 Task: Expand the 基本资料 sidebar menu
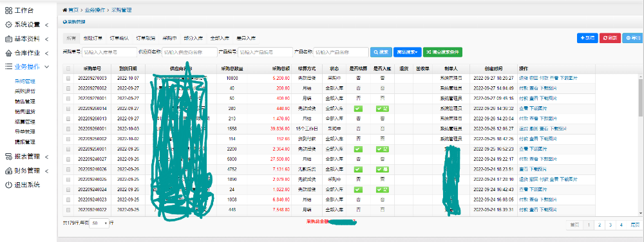pyautogui.click(x=47, y=39)
